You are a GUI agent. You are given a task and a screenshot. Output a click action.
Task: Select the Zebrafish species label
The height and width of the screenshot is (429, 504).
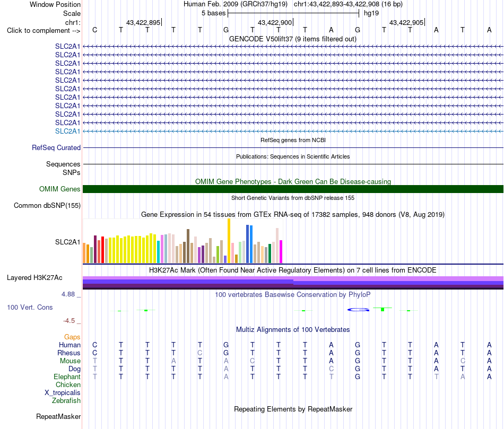(66, 401)
